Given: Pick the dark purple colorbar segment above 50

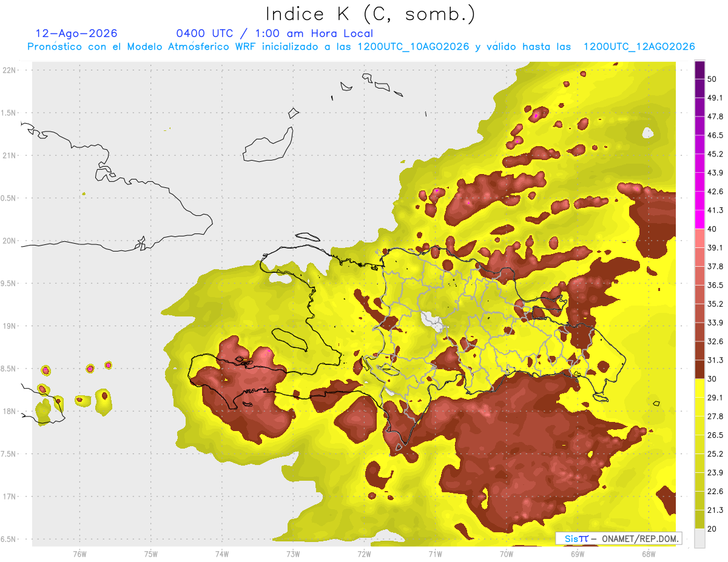Looking at the screenshot, I should [699, 70].
